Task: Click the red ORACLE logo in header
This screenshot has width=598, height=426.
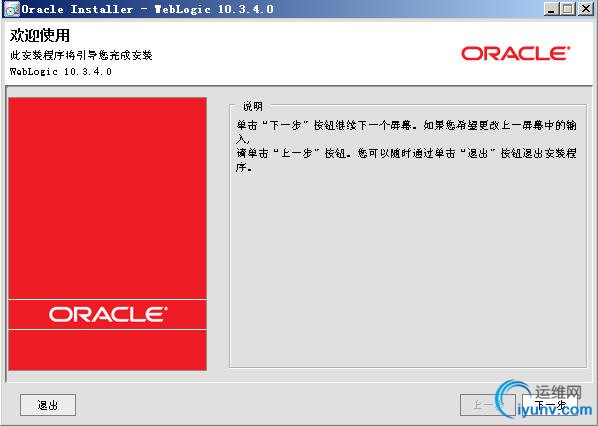Action: 515,53
